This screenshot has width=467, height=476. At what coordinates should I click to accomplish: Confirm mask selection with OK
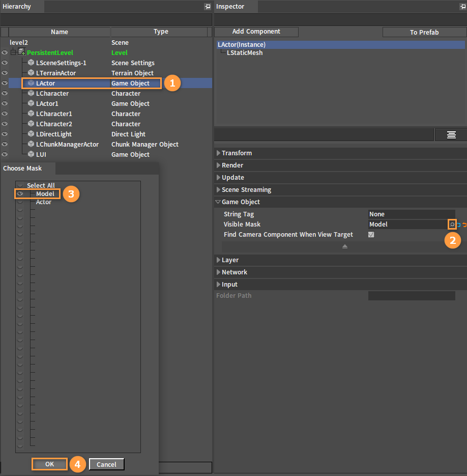pos(49,464)
